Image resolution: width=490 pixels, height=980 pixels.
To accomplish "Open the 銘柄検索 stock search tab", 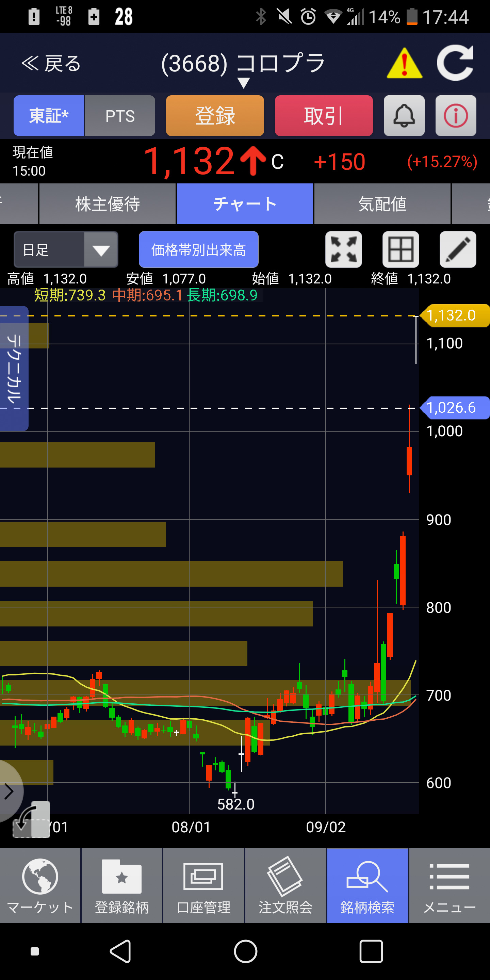I will coord(367,885).
